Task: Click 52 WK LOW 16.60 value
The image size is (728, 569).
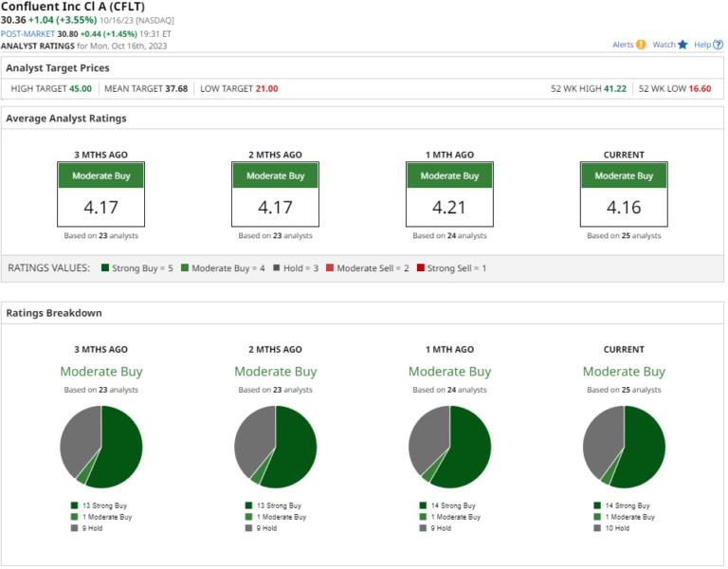Action: (700, 89)
